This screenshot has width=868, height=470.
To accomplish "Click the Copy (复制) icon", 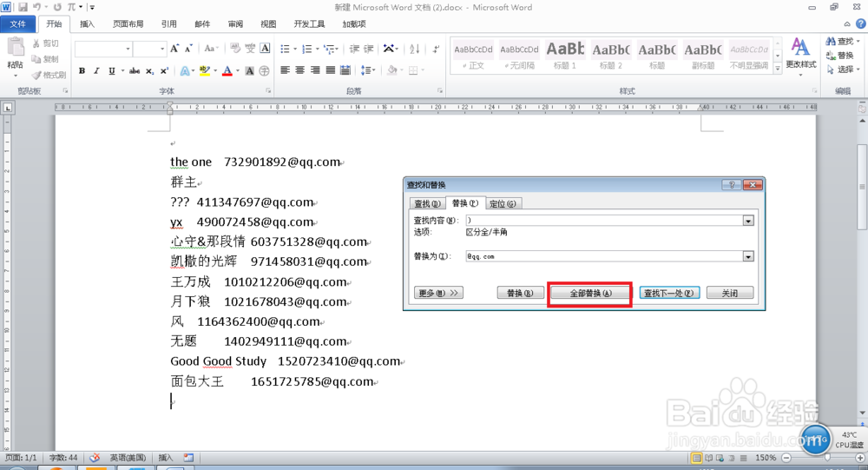I will (x=36, y=59).
